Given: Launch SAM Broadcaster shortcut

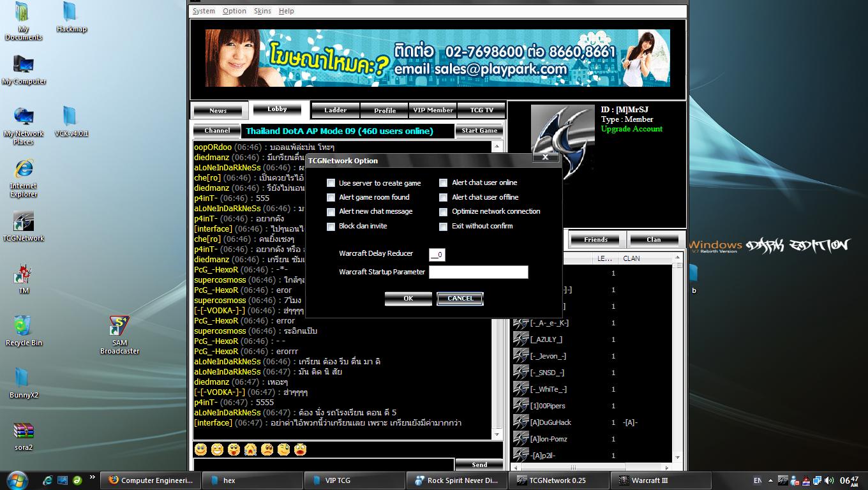Looking at the screenshot, I should [x=119, y=335].
